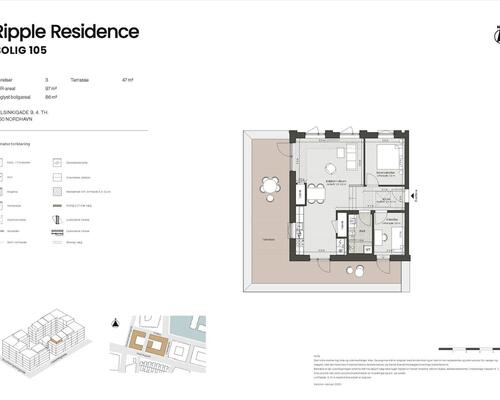Click the Ripple Residence title

(x=68, y=32)
